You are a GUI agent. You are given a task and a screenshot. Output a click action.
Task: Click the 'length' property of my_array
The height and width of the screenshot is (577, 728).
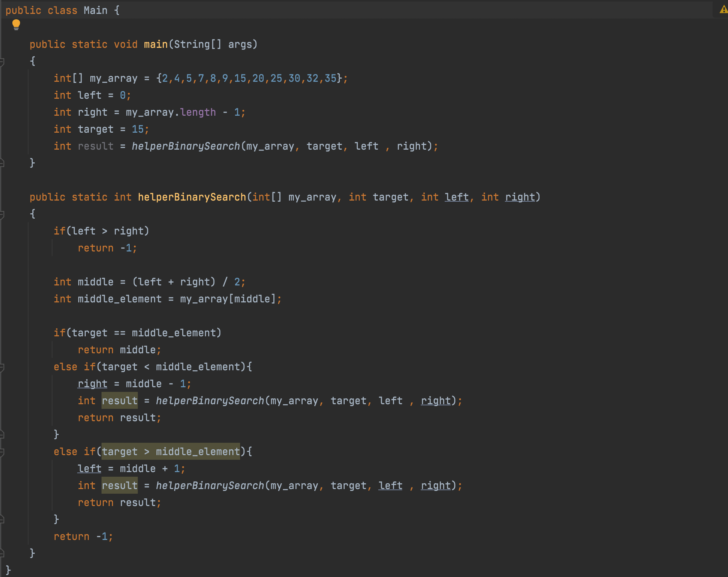[x=198, y=112]
